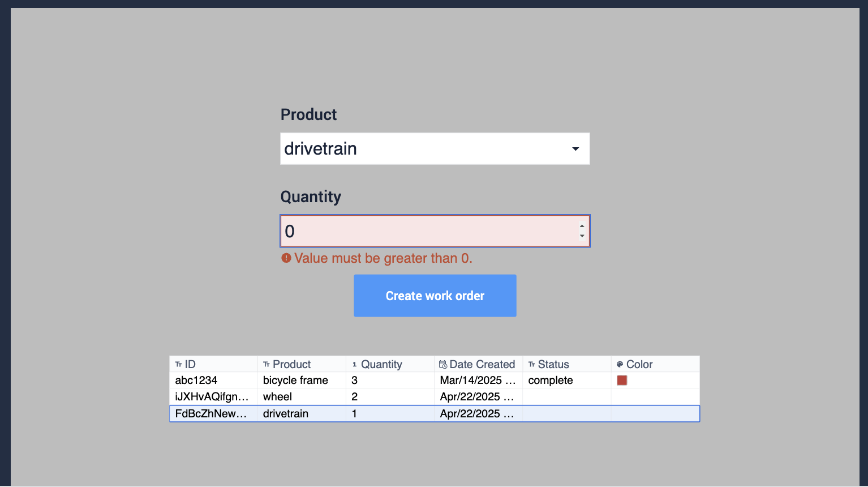Click the red color swatch in abc1234 row
868x487 pixels.
pos(622,380)
